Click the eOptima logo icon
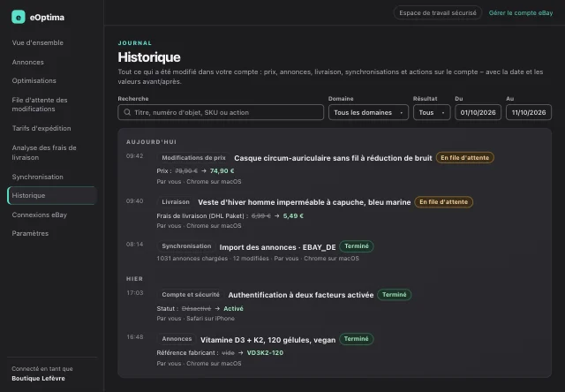 [19, 17]
